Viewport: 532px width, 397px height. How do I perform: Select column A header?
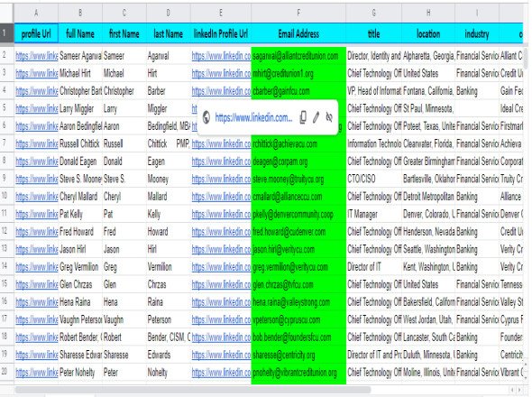(x=36, y=13)
